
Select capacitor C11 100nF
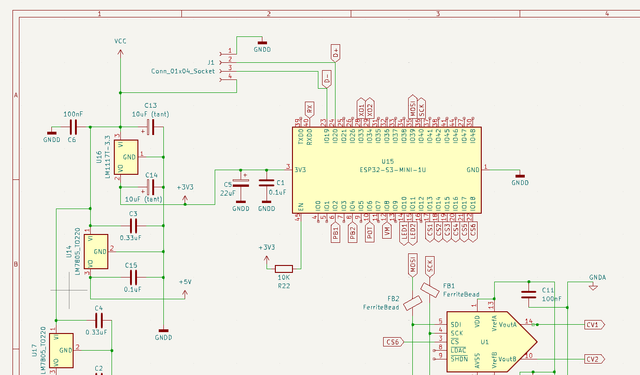[x=529, y=295]
